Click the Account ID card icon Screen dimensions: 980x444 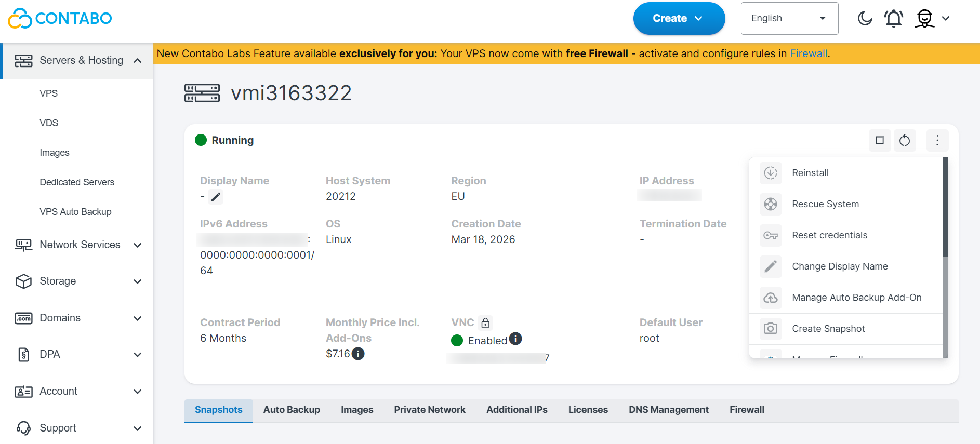[23, 392]
